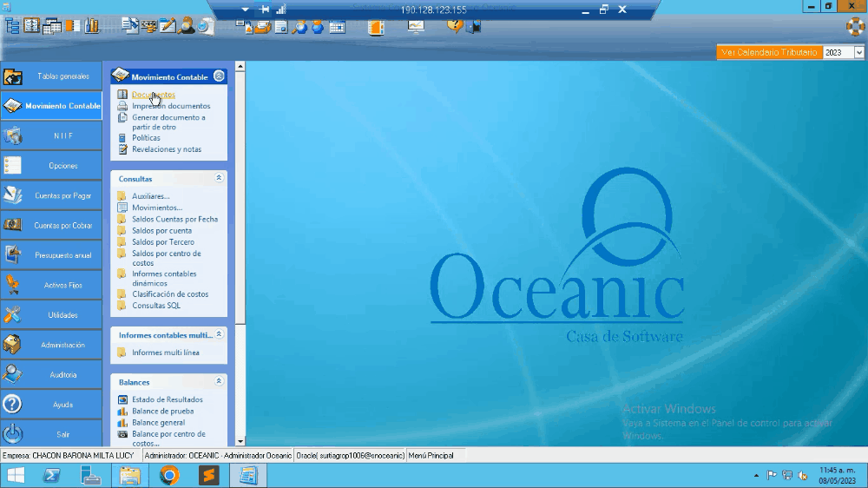Click the Ver Calendario Tributario button
Viewport: 868px width, 488px height.
pos(769,53)
